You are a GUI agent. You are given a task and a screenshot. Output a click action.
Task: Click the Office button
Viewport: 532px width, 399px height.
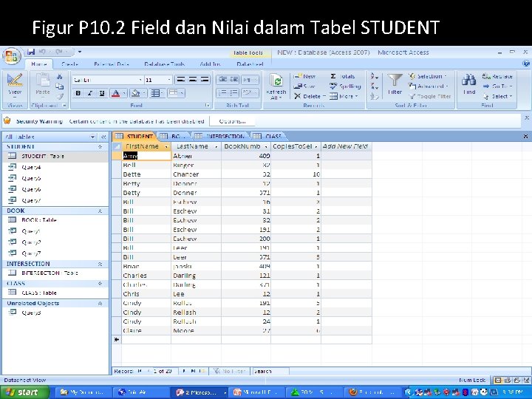[12, 57]
